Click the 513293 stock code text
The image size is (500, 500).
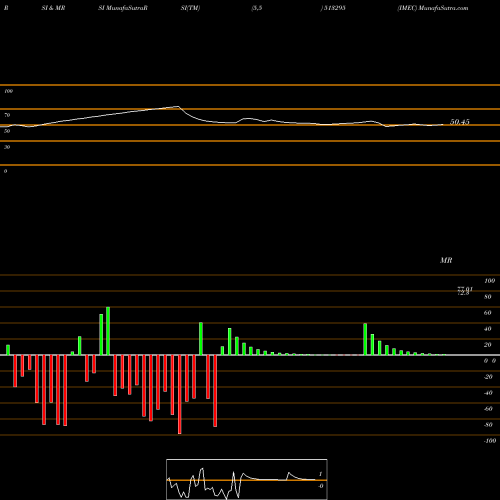(334, 8)
